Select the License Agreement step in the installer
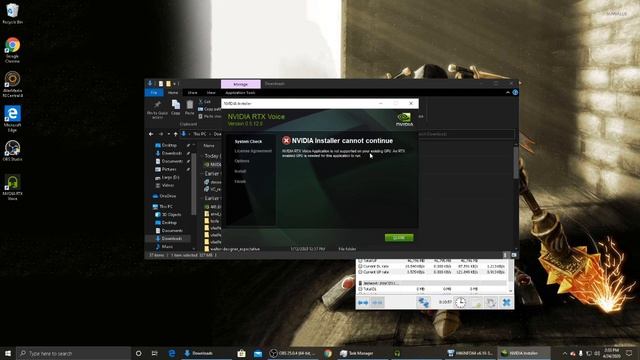Image resolution: width=640 pixels, height=360 pixels. click(x=253, y=151)
